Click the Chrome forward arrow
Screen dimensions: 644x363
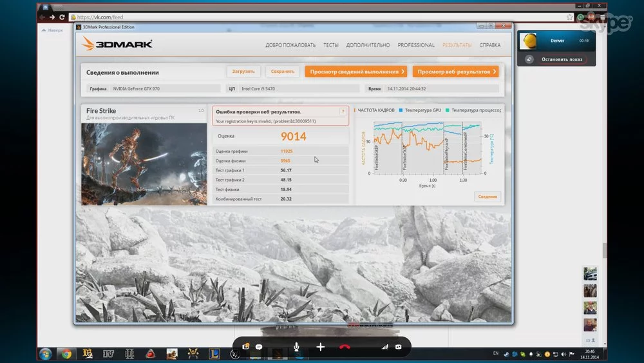[x=52, y=17]
